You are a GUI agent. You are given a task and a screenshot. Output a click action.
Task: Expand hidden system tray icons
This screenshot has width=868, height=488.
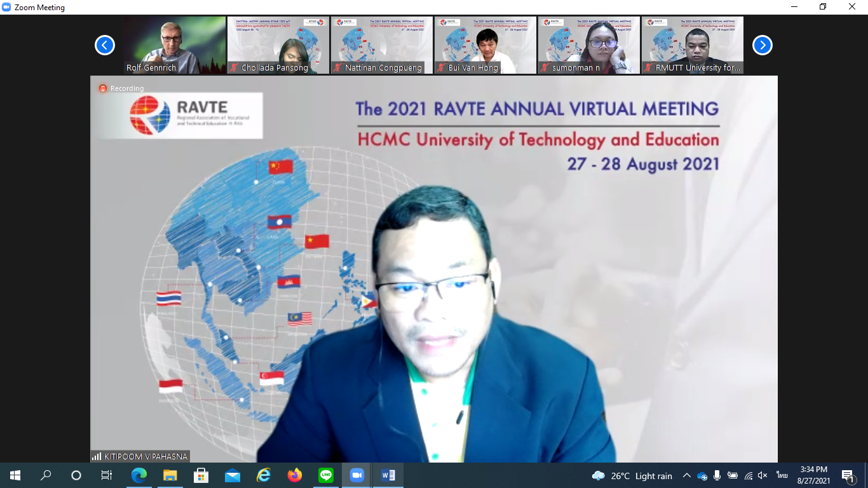pos(687,475)
